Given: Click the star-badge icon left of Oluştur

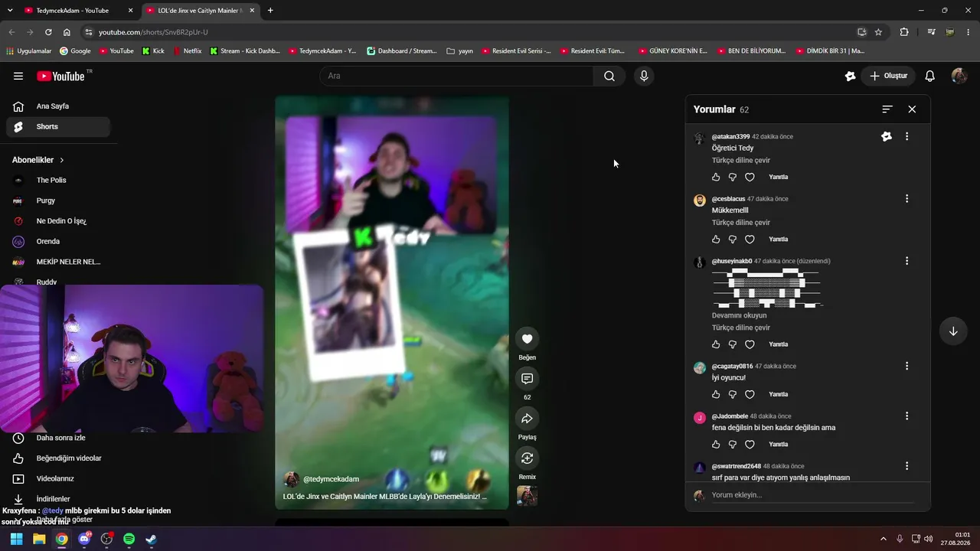Looking at the screenshot, I should click(x=850, y=76).
